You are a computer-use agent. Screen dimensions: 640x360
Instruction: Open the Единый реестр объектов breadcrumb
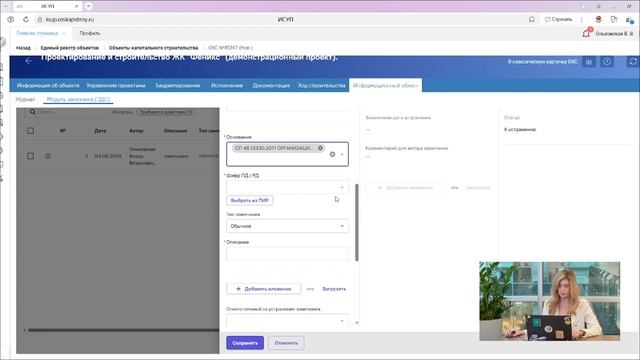tap(69, 48)
